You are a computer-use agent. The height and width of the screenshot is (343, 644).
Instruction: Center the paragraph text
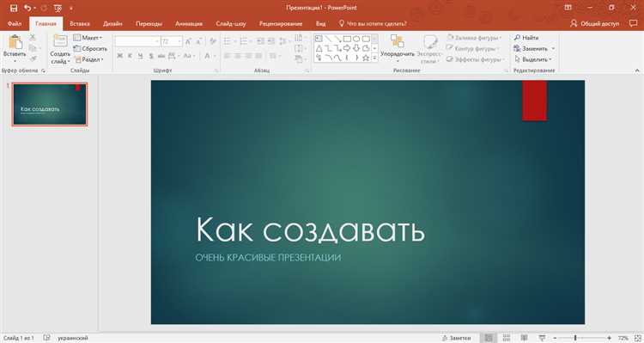click(x=238, y=56)
